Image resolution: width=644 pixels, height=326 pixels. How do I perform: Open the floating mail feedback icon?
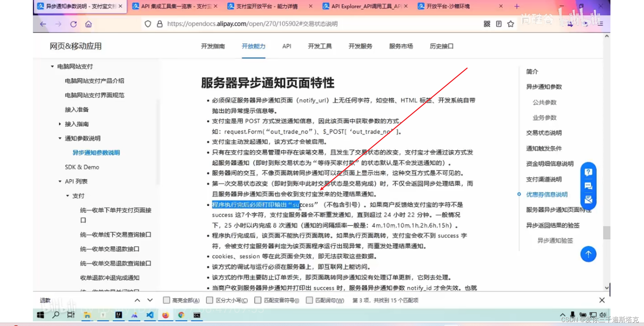pyautogui.click(x=588, y=200)
